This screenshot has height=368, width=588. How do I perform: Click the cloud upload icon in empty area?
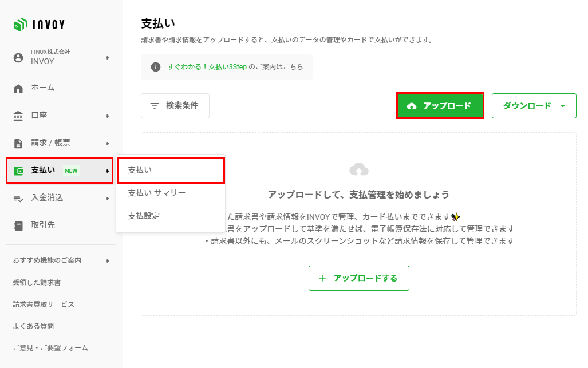point(359,169)
